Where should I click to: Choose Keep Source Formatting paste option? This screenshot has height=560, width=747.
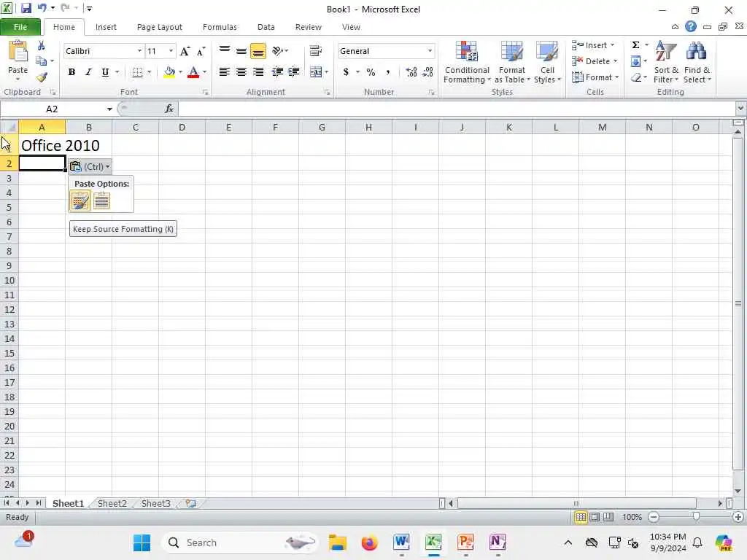click(80, 201)
